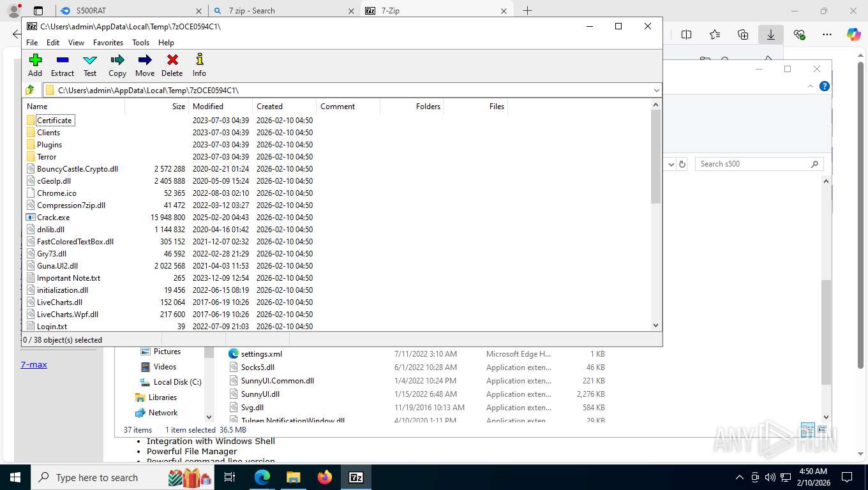
Task: Select SunnyUI.dll in File Explorer
Action: pyautogui.click(x=254, y=394)
